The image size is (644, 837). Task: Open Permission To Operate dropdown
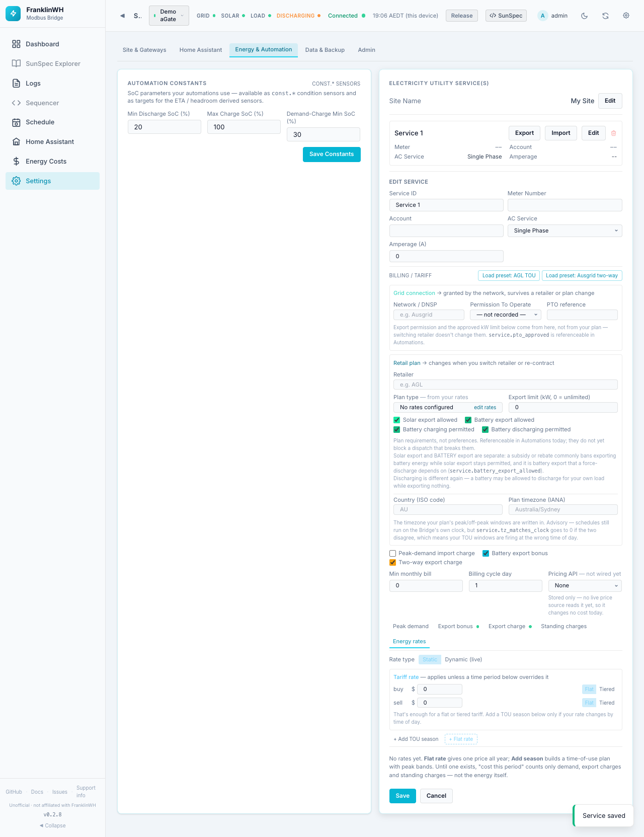[505, 315]
